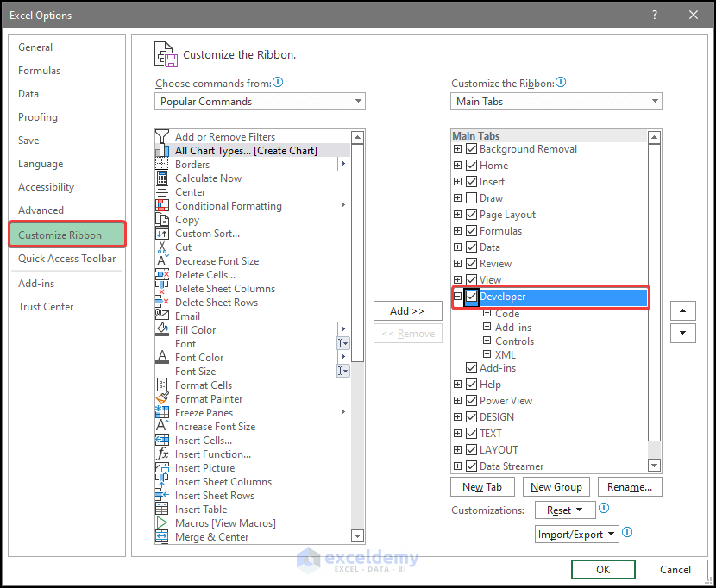Expand the Controls group
Screen dimensions: 716x588
487,341
